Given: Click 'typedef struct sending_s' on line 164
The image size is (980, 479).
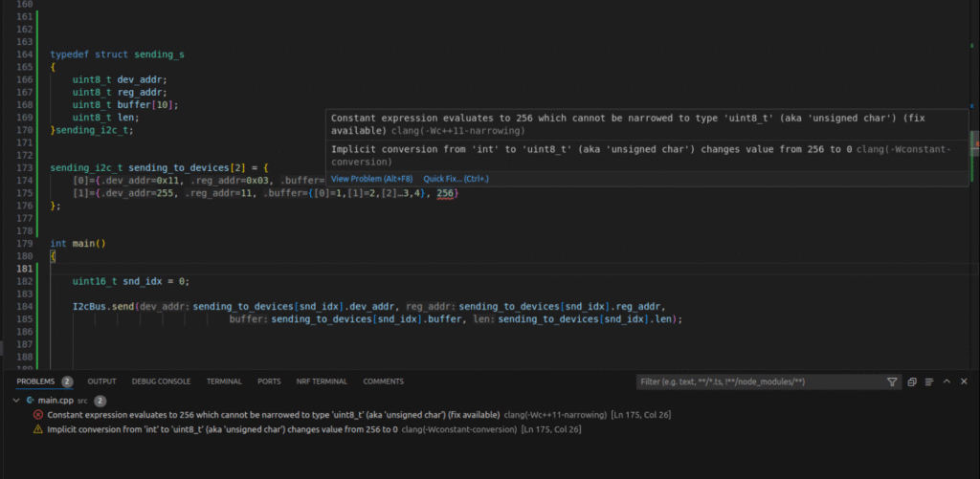Looking at the screenshot, I should [x=117, y=54].
